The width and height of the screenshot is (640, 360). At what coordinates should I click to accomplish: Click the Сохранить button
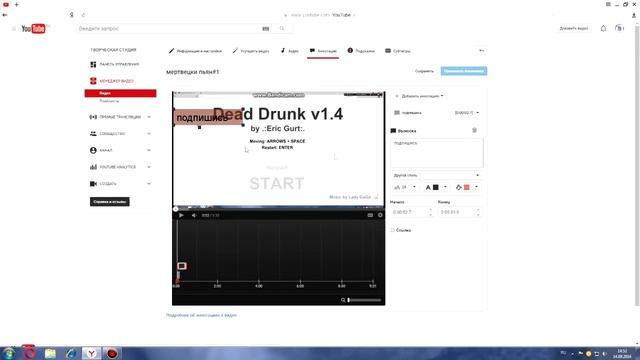pyautogui.click(x=424, y=71)
